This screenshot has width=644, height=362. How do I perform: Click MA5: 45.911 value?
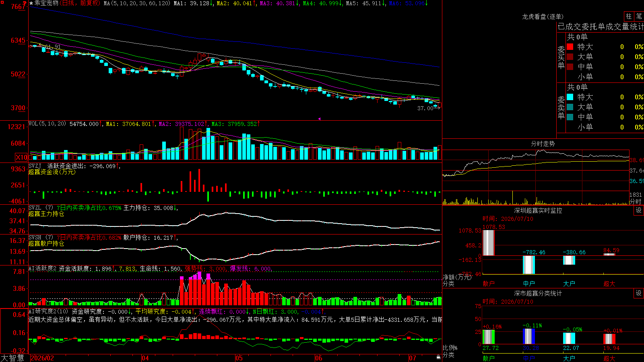365,3
